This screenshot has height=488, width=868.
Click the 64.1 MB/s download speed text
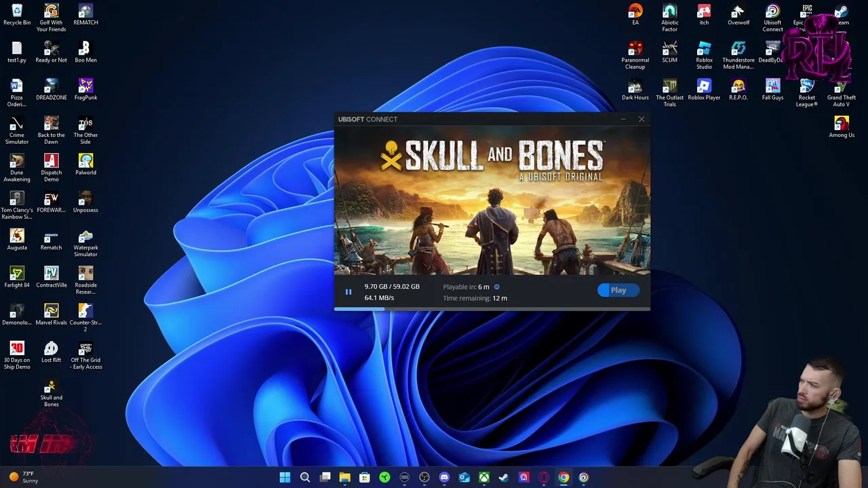pos(379,298)
